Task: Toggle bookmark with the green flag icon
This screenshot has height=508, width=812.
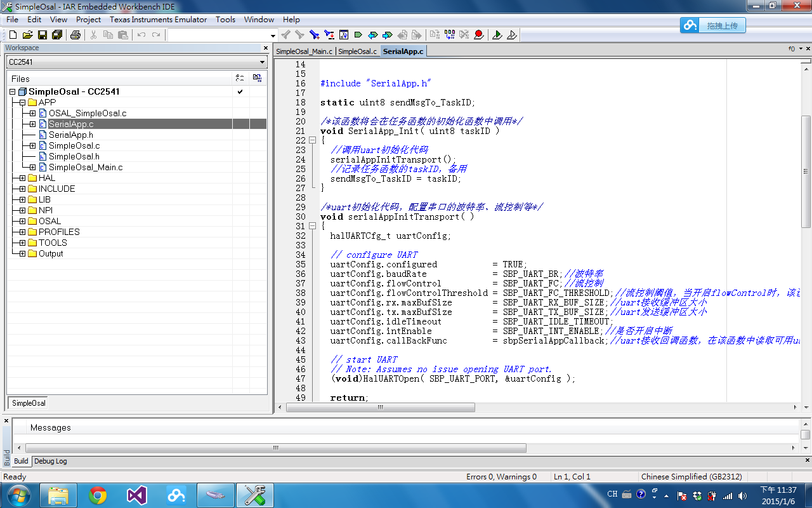Action: [358, 35]
